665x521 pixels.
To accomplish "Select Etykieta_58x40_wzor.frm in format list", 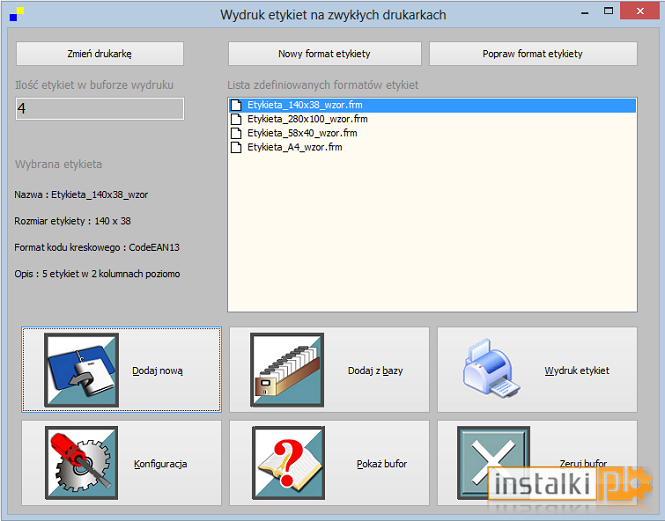I will [432, 133].
